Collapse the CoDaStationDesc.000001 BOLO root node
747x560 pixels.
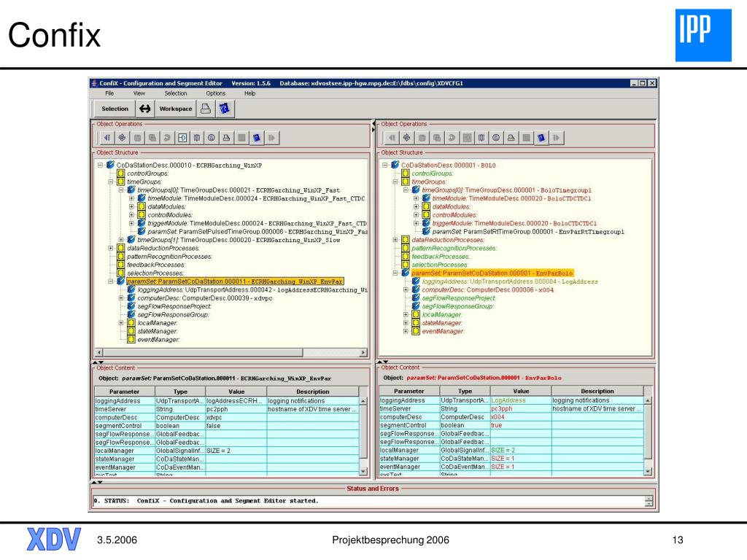385,166
